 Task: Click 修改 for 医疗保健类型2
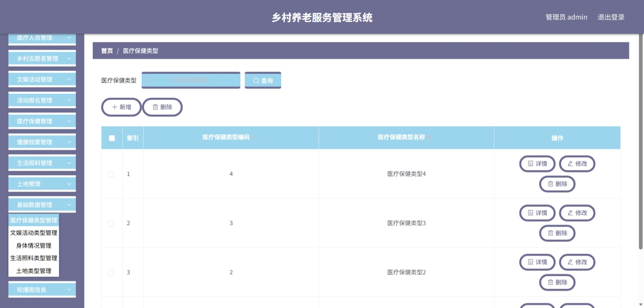coord(577,262)
